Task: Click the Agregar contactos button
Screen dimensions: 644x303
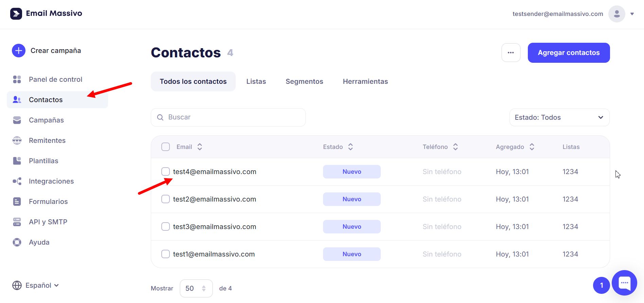Action: (x=569, y=53)
